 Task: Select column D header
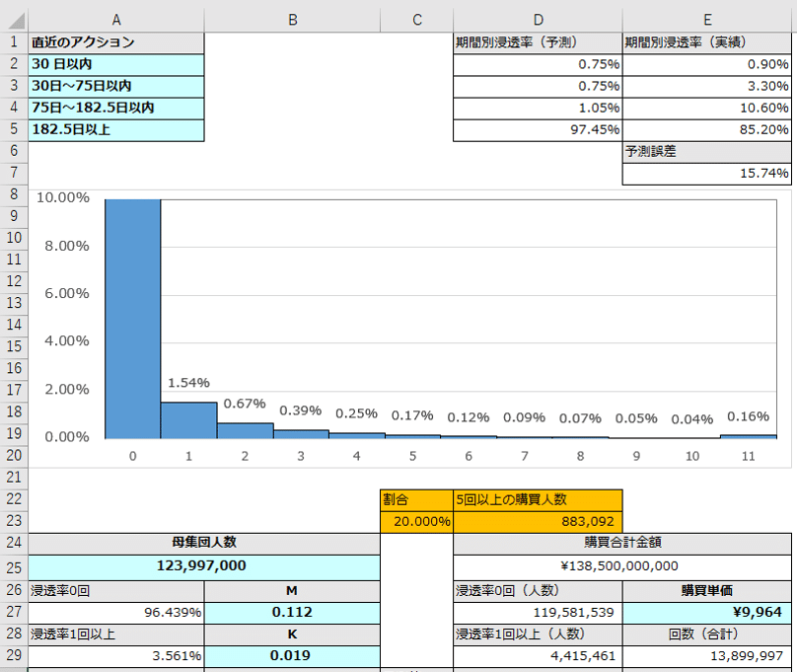538,20
